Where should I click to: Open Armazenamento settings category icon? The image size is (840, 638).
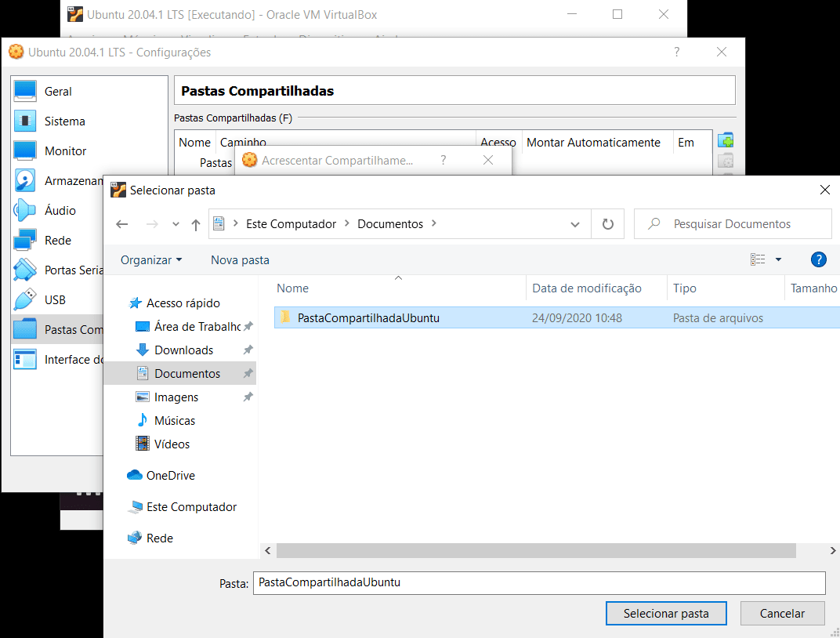pos(24,180)
